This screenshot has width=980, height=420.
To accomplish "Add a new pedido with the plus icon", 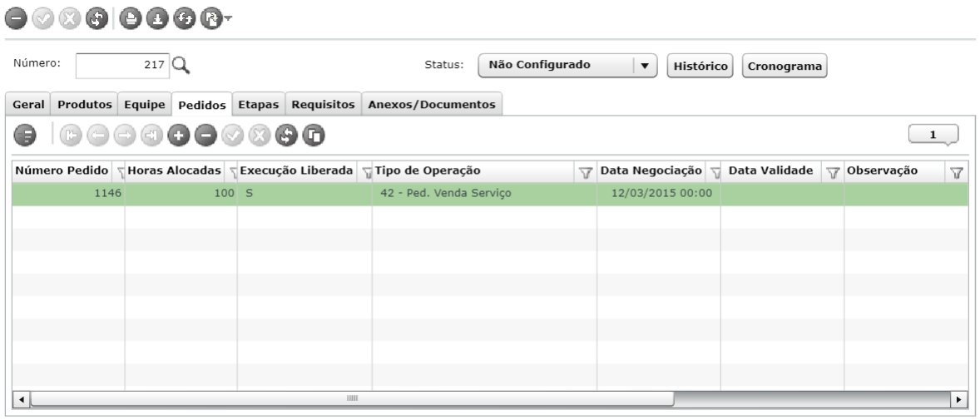I will pyautogui.click(x=179, y=136).
